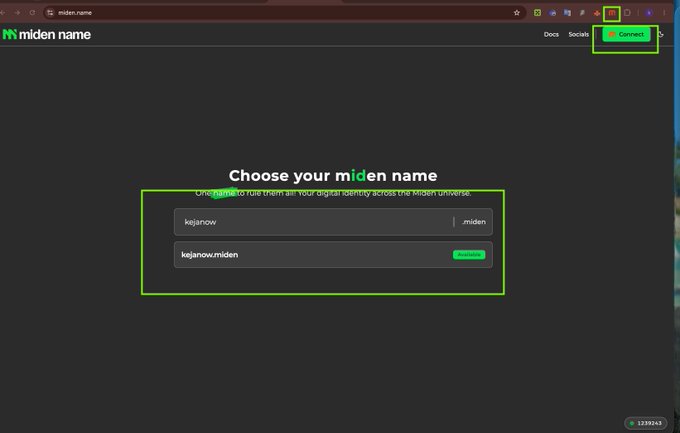Open the red extension icon left of Miden wallet
This screenshot has height=433, width=680.
pyautogui.click(x=597, y=13)
